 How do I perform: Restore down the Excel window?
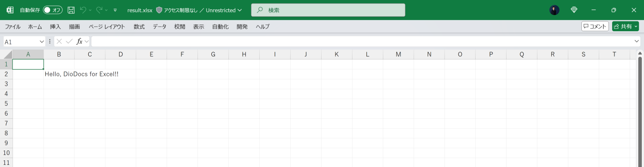[614, 10]
